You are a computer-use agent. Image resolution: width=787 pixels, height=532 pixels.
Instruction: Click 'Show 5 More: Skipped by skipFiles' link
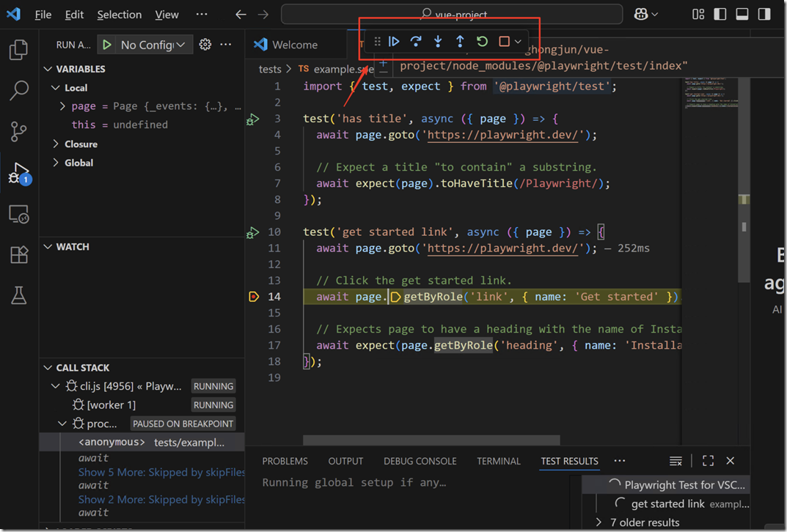click(x=161, y=473)
